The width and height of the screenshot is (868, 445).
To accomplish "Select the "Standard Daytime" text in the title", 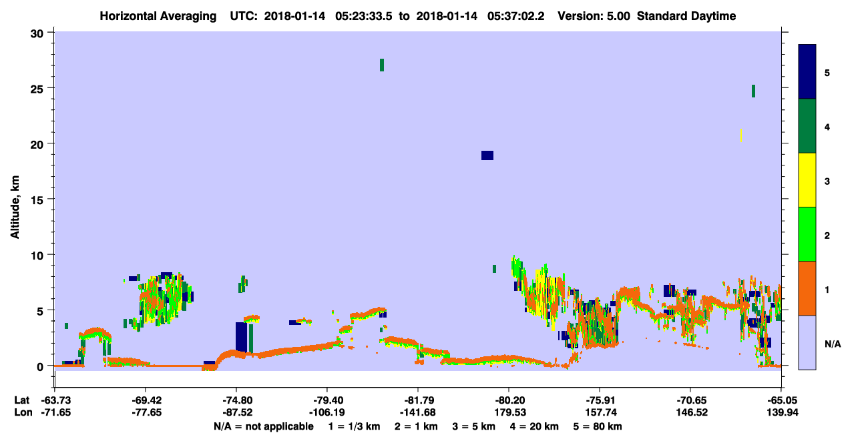I will click(686, 16).
